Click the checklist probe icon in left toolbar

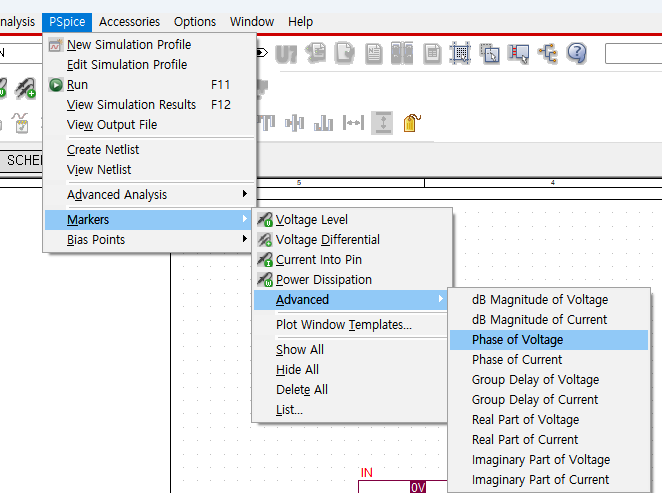coord(21,123)
